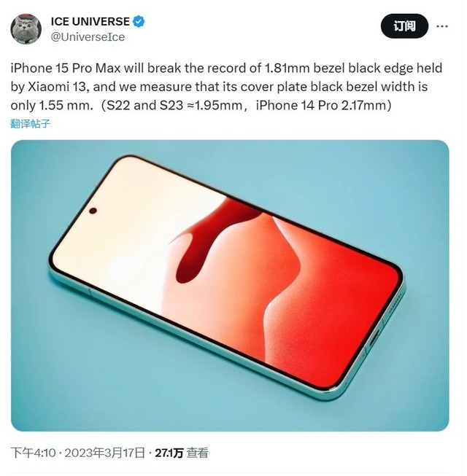
Task: Click the blue verified badge
Action: (x=139, y=22)
